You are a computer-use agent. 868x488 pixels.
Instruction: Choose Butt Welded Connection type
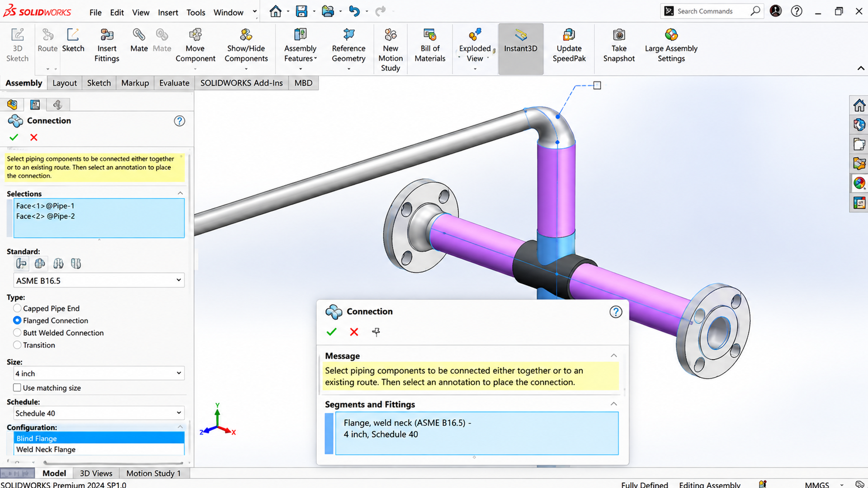click(17, 333)
